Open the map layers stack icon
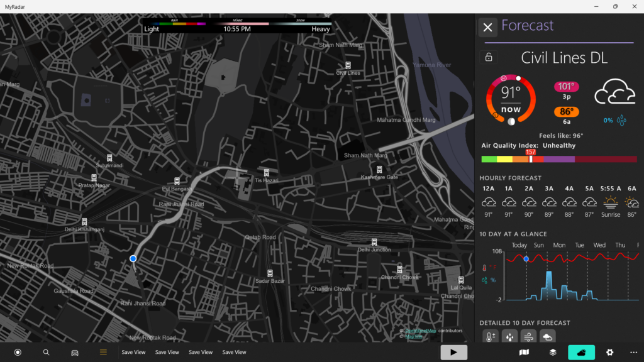This screenshot has height=362, width=644. (553, 352)
